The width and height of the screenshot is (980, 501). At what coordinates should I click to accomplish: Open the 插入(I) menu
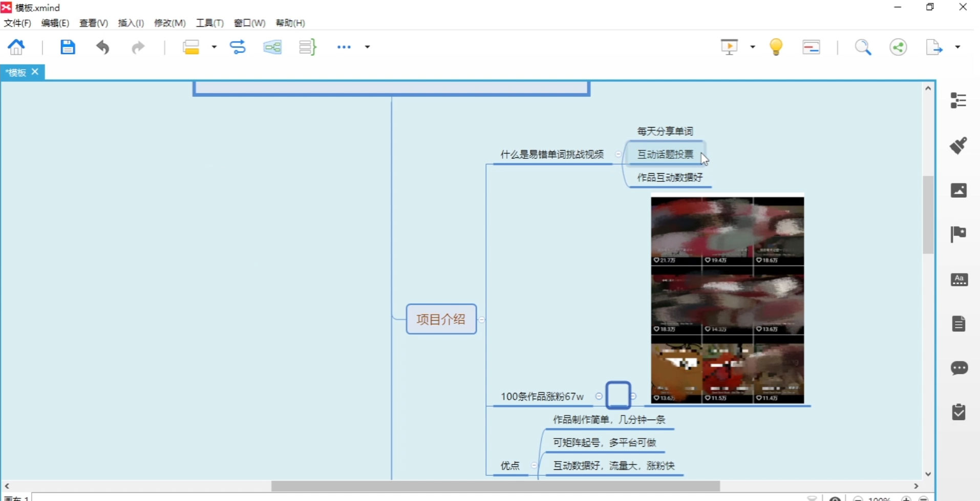131,23
